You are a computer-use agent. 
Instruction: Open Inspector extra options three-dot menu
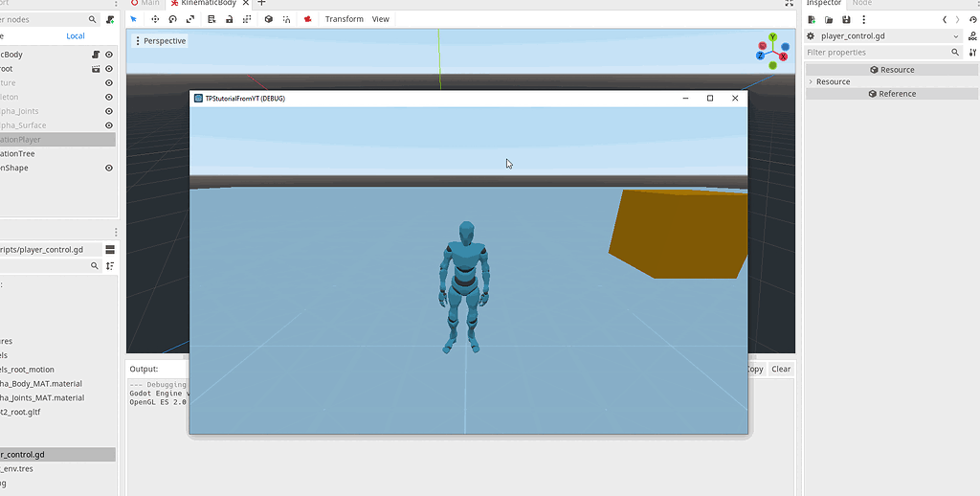click(864, 20)
